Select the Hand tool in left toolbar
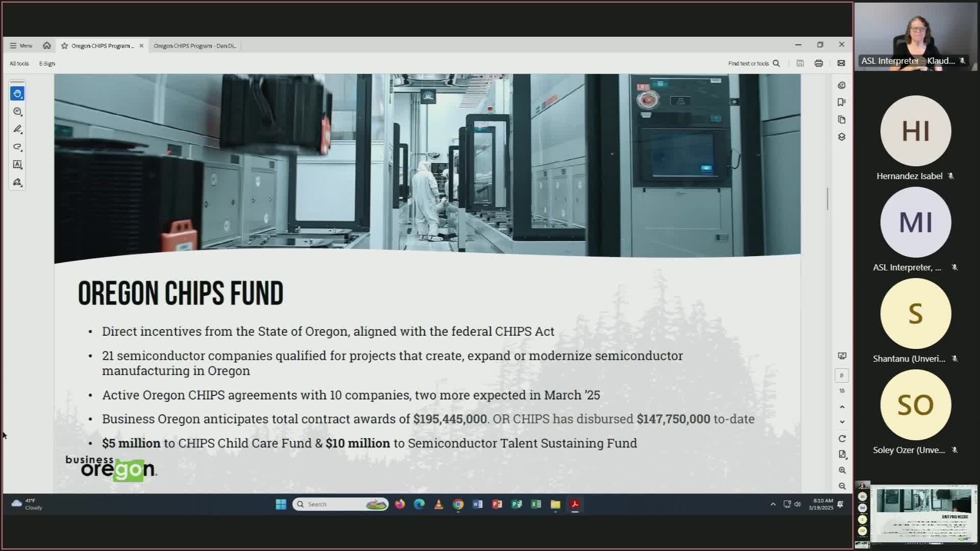This screenshot has width=980, height=551. [x=17, y=93]
